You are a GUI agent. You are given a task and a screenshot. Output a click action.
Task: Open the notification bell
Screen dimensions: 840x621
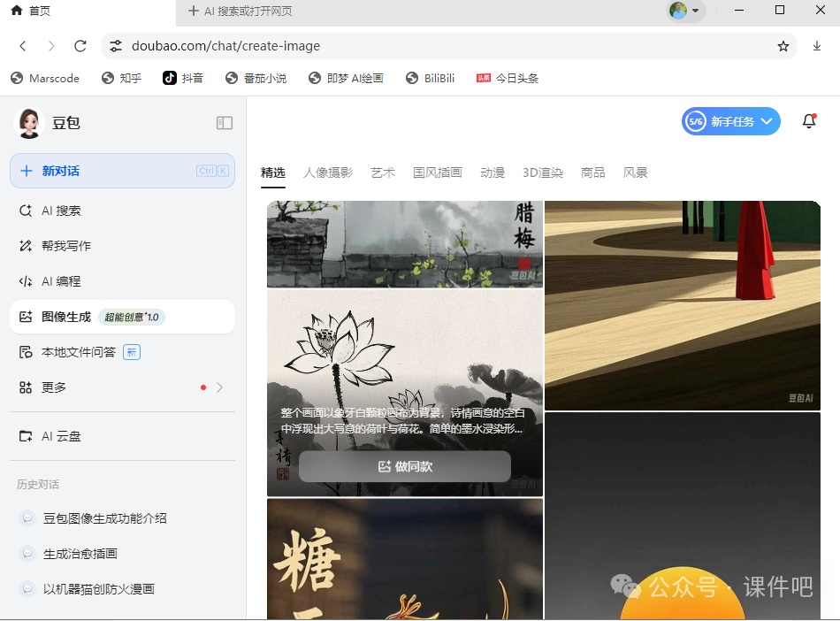[808, 122]
